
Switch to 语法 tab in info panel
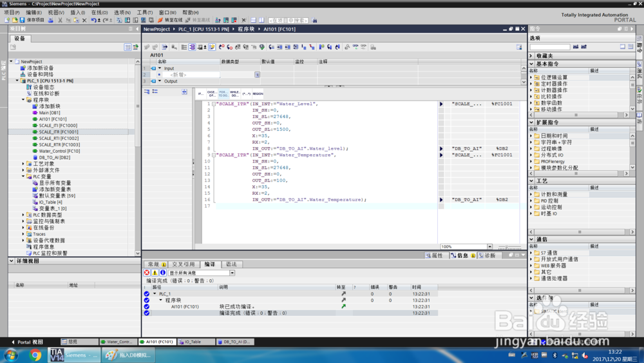231,264
